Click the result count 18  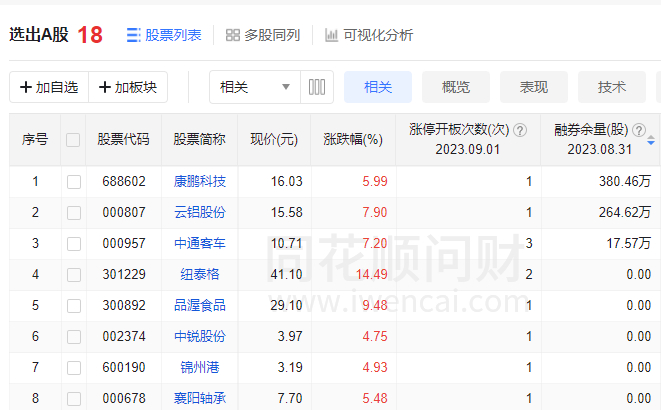click(90, 35)
